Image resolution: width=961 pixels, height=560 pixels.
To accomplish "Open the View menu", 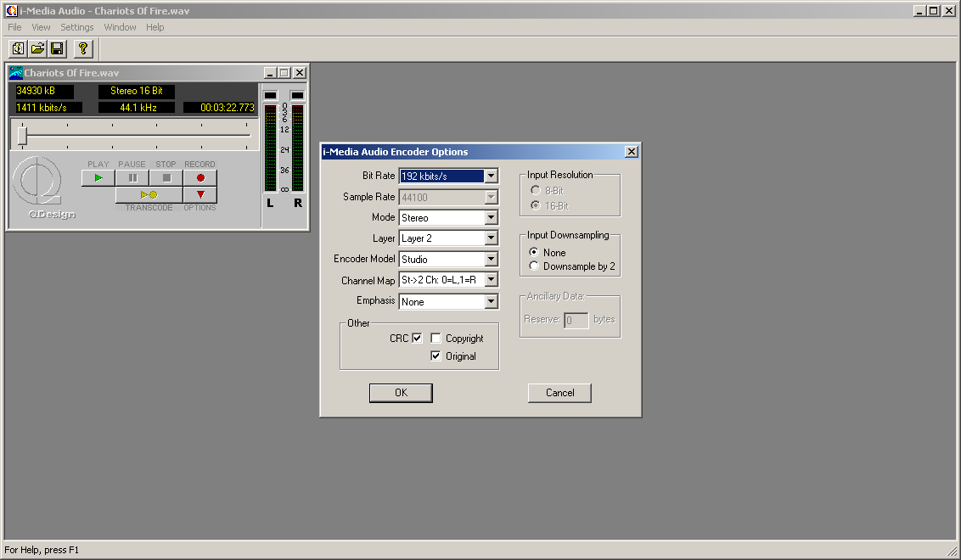I will (x=41, y=27).
